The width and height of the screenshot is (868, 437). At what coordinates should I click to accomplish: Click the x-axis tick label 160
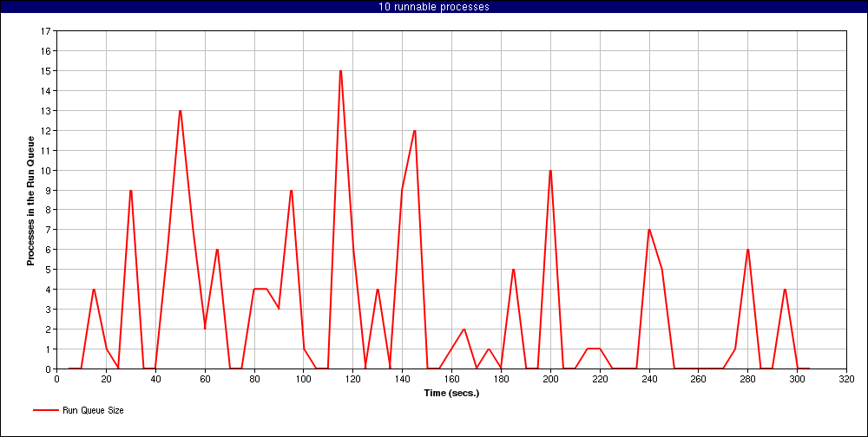click(x=451, y=380)
